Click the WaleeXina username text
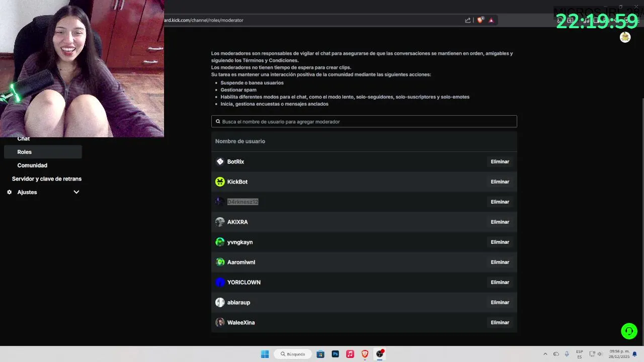 click(x=241, y=322)
